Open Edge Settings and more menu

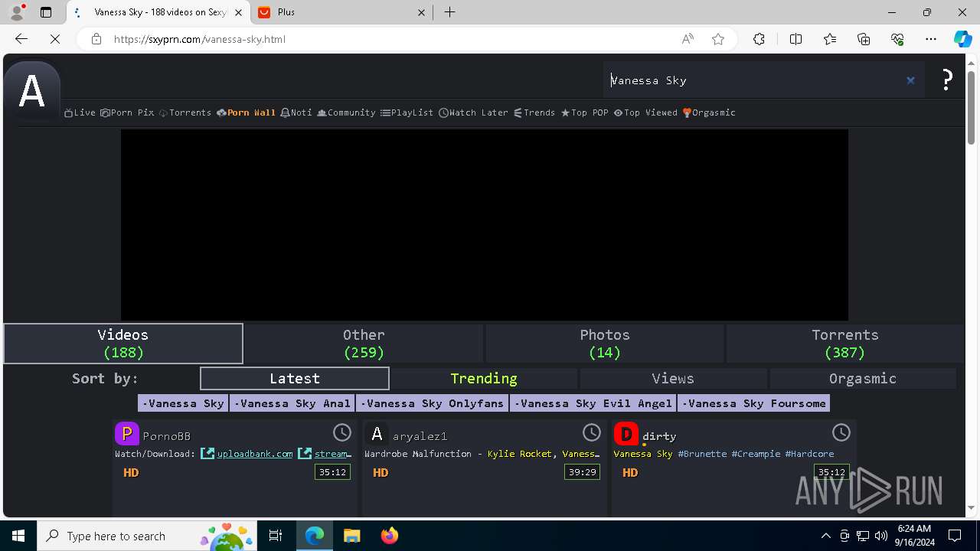pyautogui.click(x=931, y=39)
